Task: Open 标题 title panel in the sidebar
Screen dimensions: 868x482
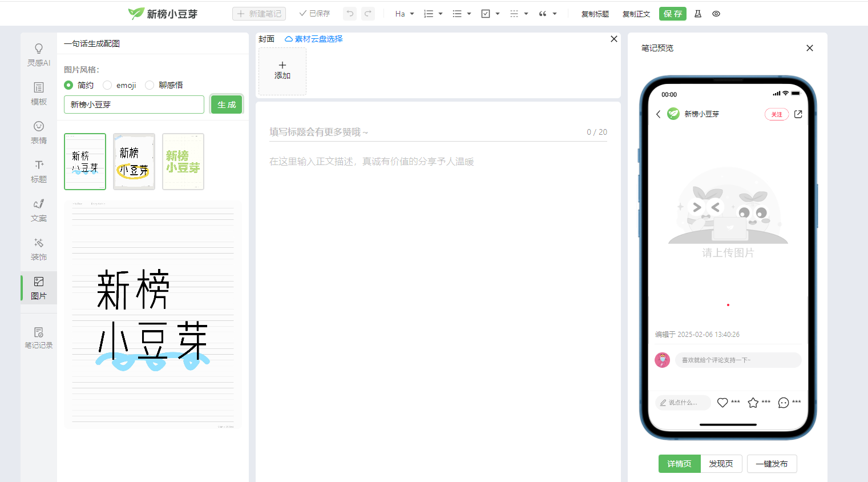Action: pos(39,171)
